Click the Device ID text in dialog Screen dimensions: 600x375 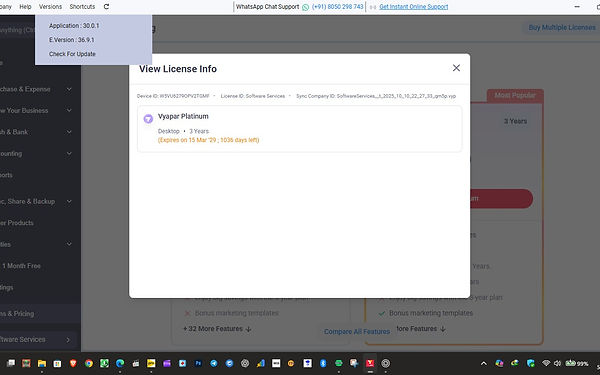click(173, 96)
